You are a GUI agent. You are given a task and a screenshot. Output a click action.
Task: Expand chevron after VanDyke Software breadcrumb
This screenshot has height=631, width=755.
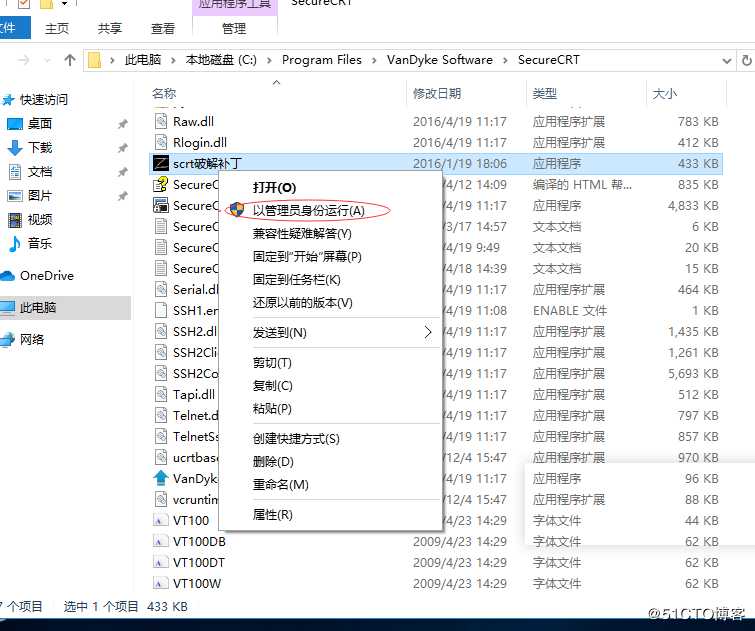(505, 60)
